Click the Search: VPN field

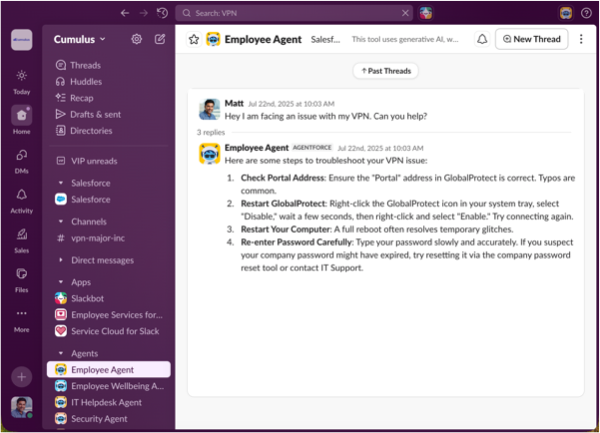(x=294, y=13)
